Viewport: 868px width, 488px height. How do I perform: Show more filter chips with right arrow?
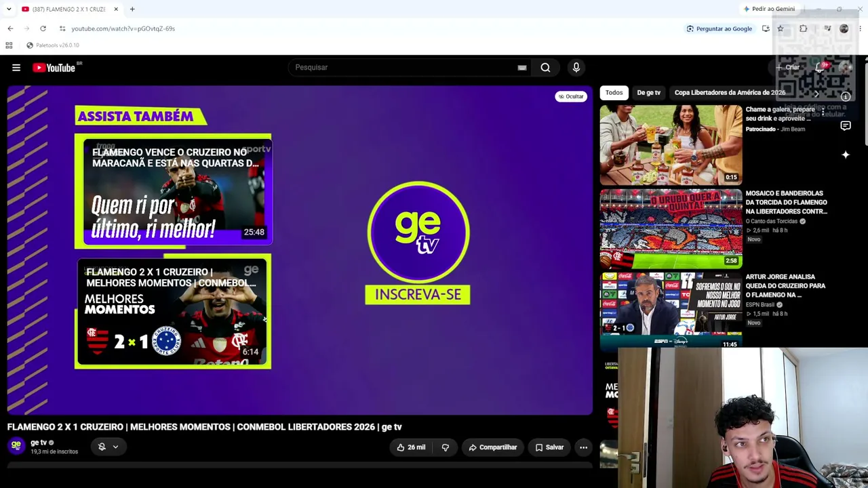(x=816, y=94)
